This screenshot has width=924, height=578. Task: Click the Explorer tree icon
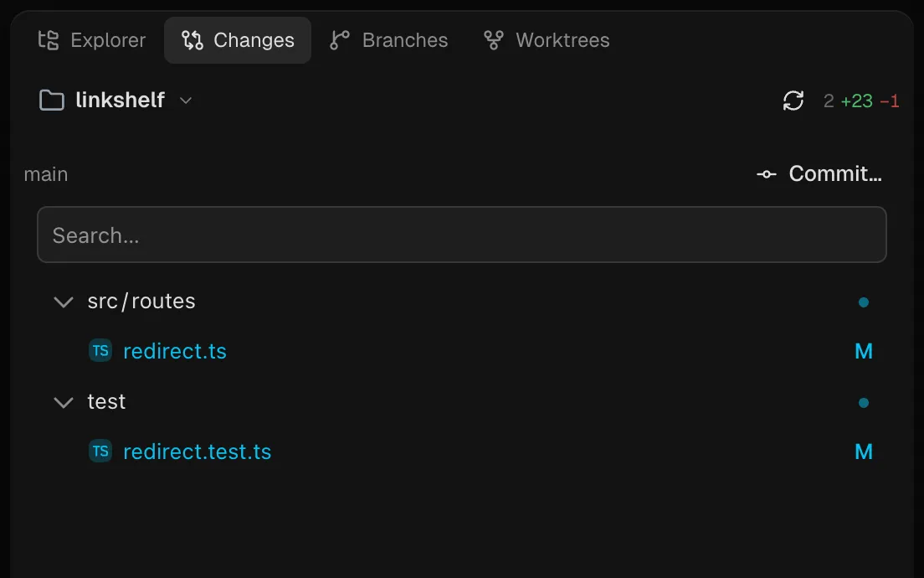pos(49,40)
